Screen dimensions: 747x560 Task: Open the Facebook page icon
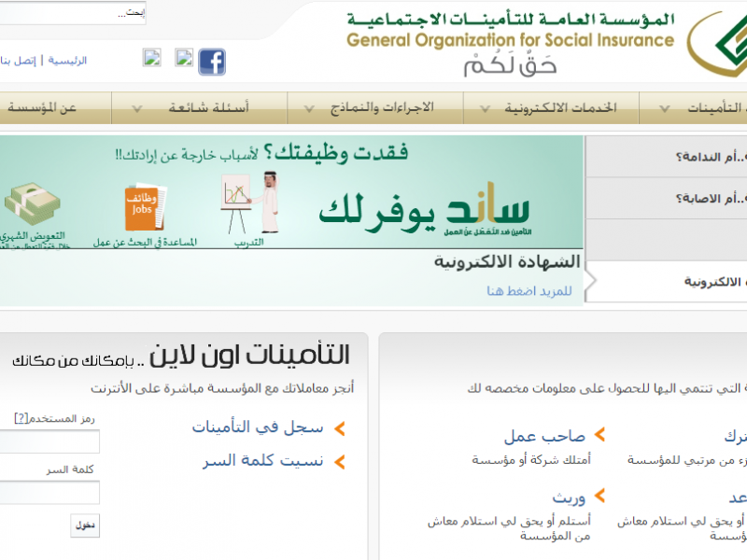[x=212, y=62]
